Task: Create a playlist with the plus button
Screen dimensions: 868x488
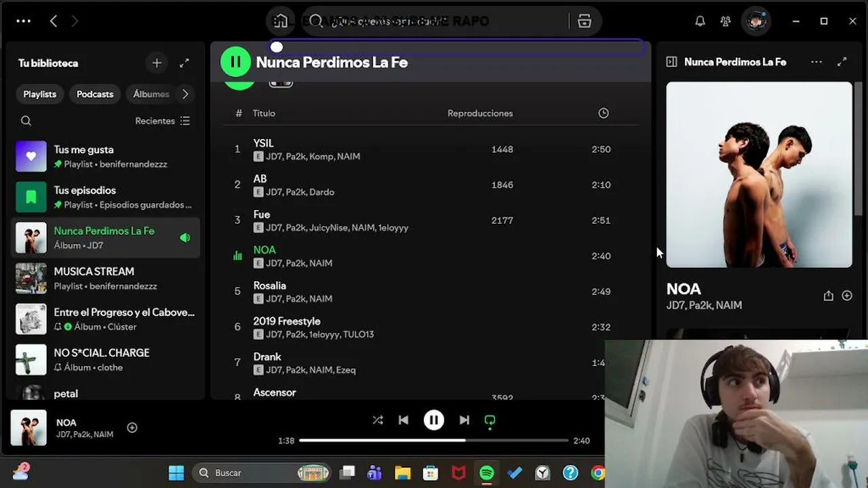Action: (157, 63)
